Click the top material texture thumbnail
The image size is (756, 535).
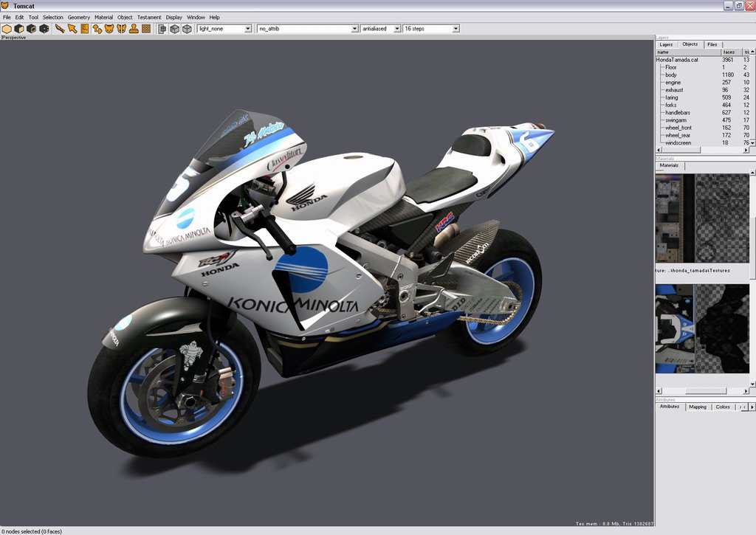point(702,218)
